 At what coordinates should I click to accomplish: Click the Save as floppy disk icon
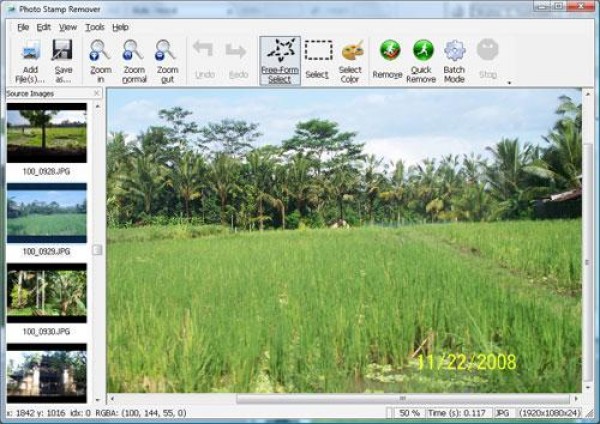(63, 51)
